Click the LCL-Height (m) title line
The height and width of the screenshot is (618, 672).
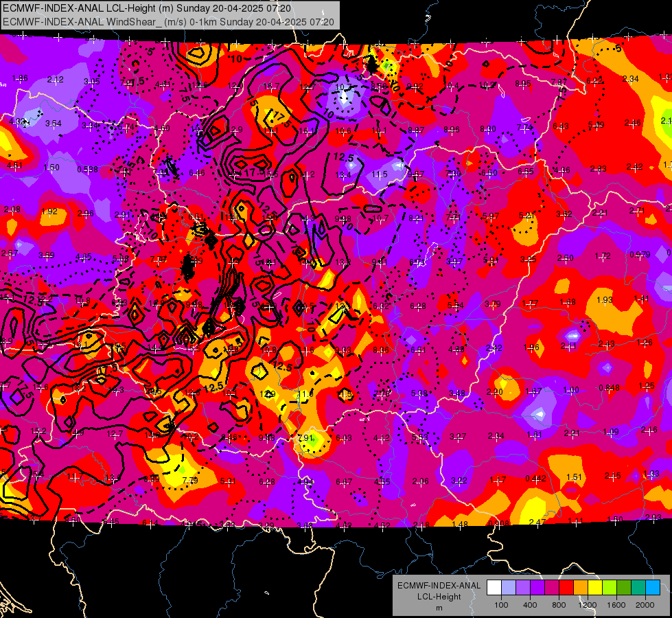(x=147, y=8)
